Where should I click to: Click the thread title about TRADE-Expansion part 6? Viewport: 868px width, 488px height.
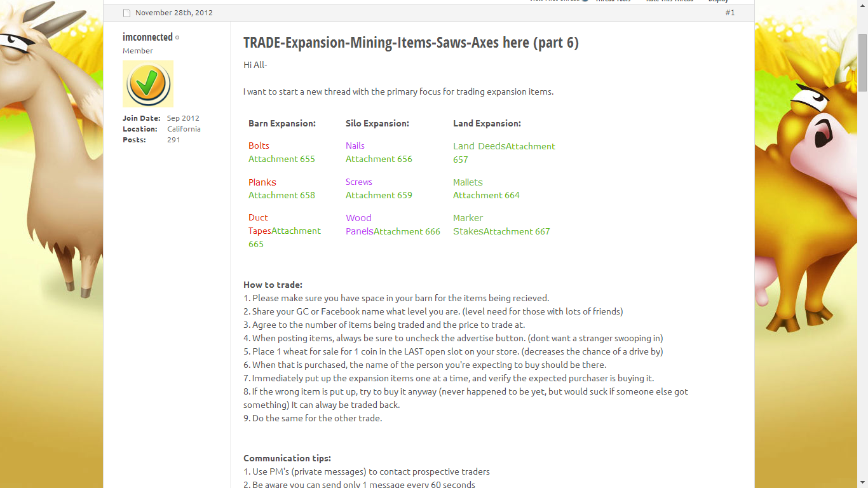coord(411,43)
